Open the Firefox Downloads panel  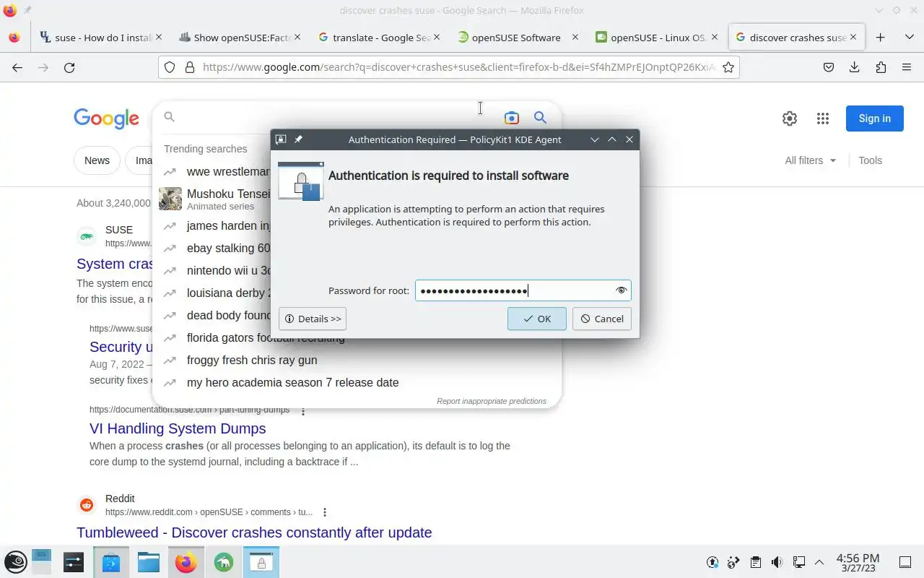point(855,67)
